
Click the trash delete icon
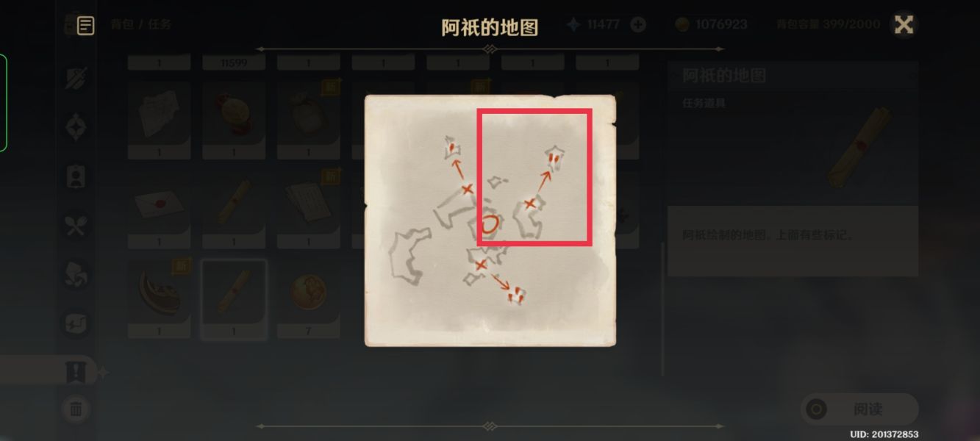pos(76,409)
